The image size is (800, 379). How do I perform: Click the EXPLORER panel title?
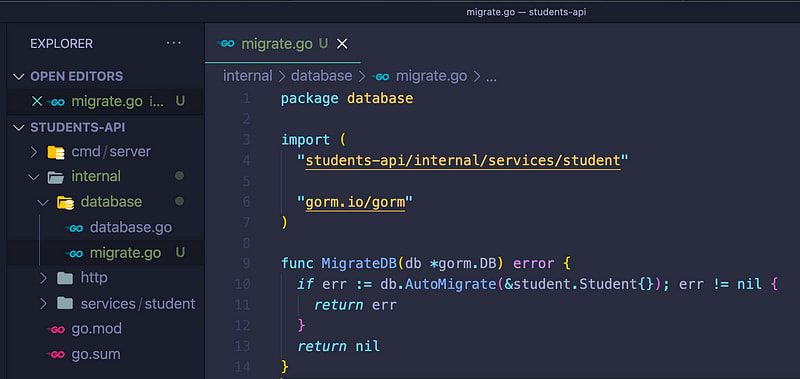(62, 44)
